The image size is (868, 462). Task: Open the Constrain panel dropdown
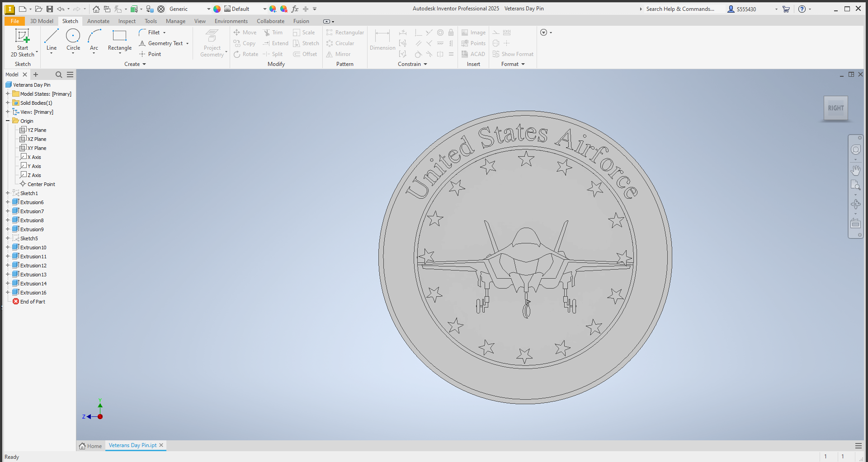point(412,64)
